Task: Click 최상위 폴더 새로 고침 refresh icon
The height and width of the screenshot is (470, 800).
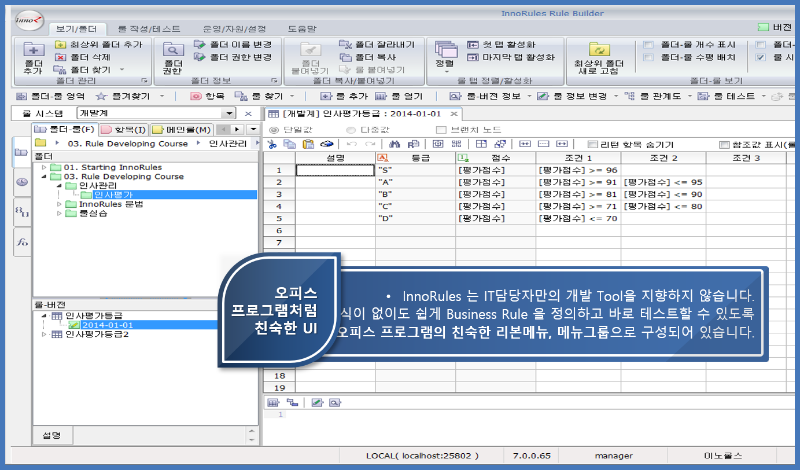Action: (x=599, y=50)
